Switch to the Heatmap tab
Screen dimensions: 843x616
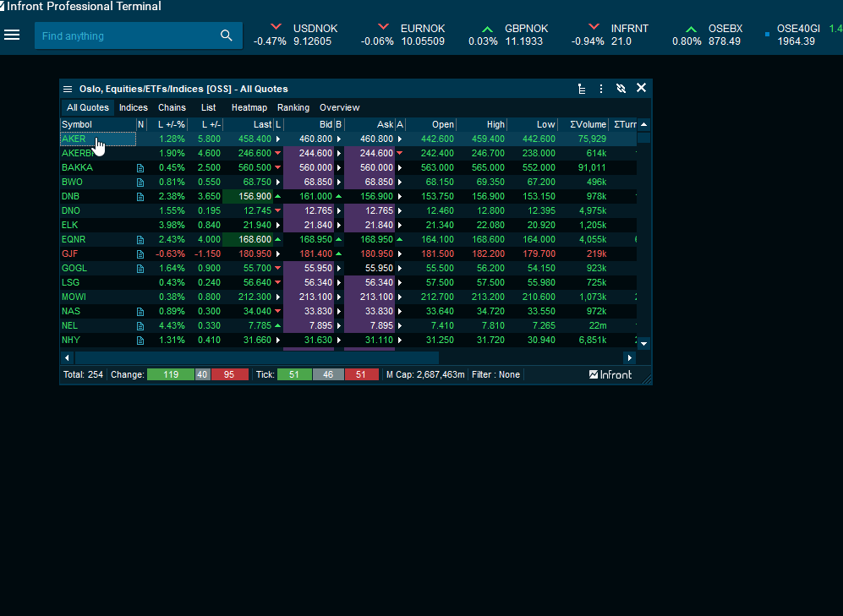point(249,107)
